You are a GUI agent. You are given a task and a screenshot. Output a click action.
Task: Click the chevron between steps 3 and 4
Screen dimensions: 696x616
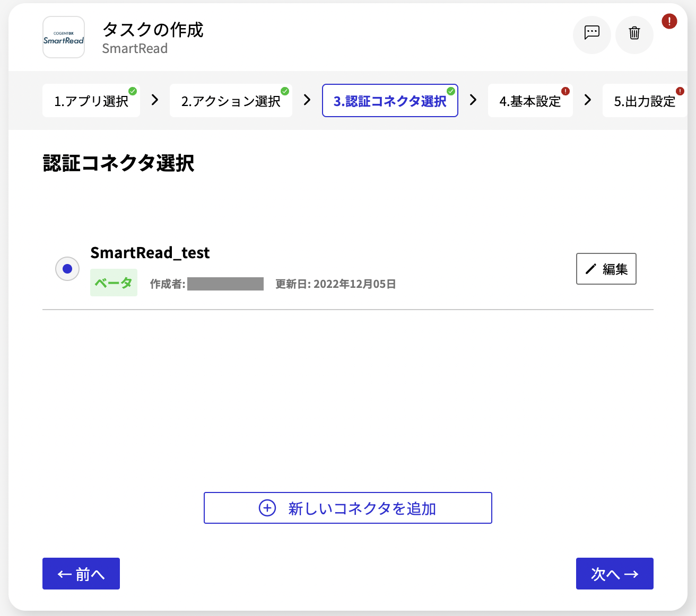click(x=473, y=100)
